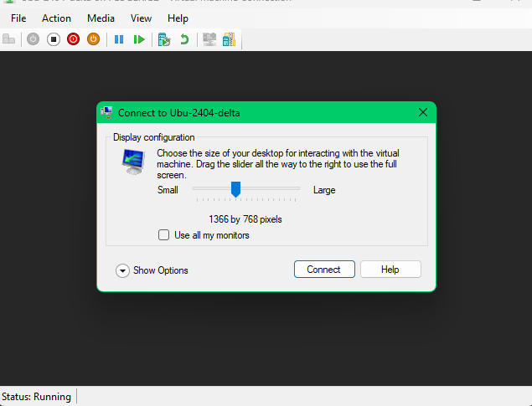Screen dimensions: 532x406
Task: Click the orange Save state icon
Action: (x=94, y=39)
